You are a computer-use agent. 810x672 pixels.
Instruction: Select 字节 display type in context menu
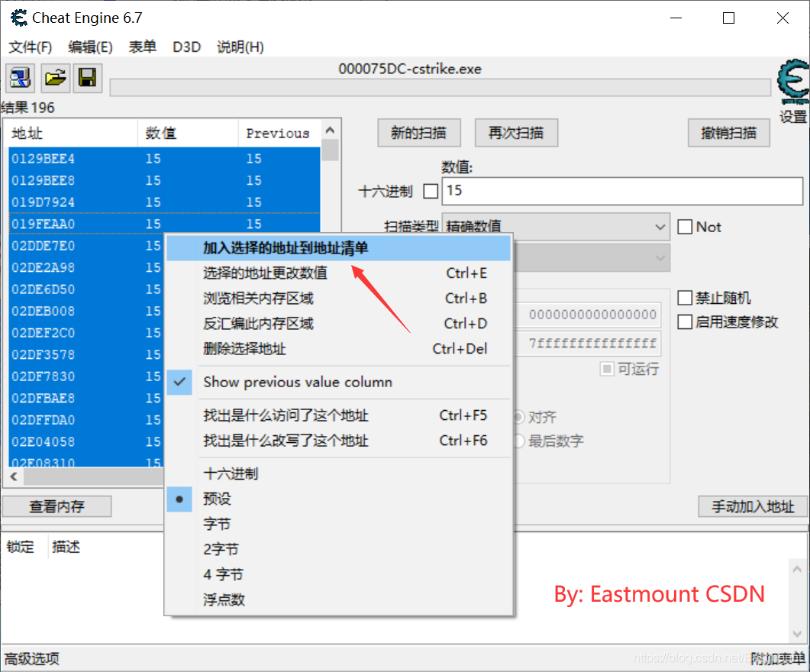[x=338, y=525]
